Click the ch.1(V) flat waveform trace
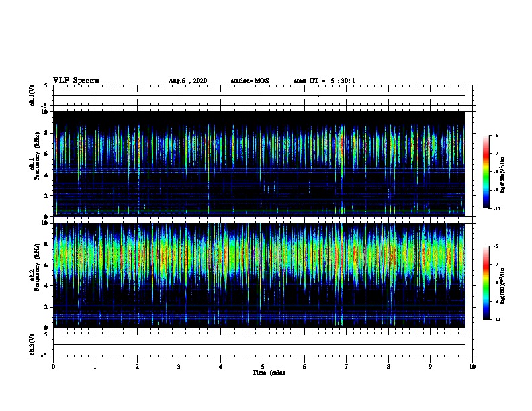 tap(259, 95)
